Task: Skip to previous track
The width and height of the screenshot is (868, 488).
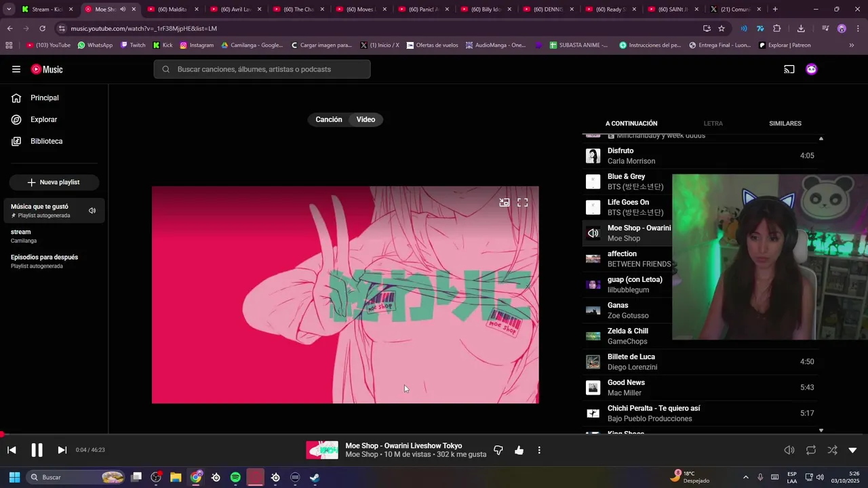Action: coord(12,450)
